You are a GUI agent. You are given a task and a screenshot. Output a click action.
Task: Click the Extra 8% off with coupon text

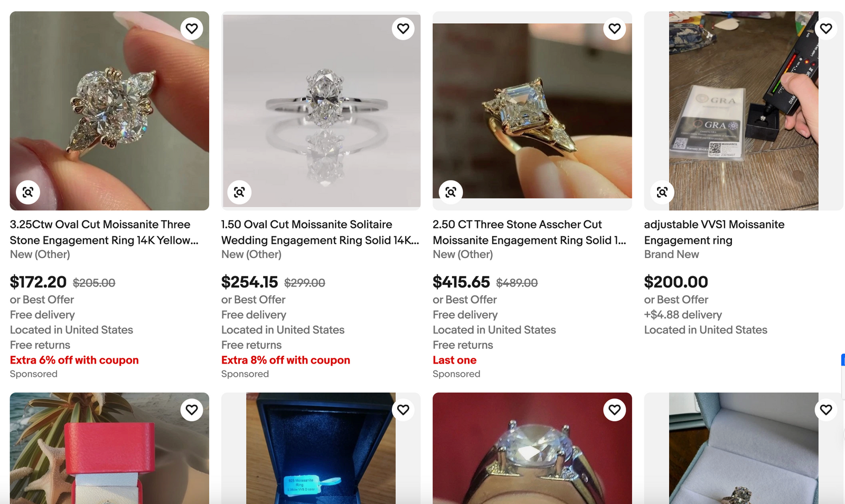click(x=285, y=360)
